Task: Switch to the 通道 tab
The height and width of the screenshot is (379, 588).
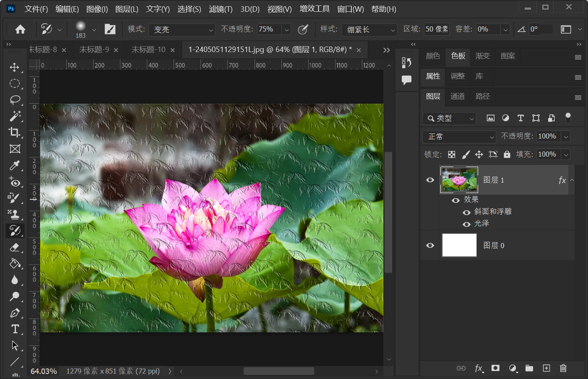Action: click(458, 96)
